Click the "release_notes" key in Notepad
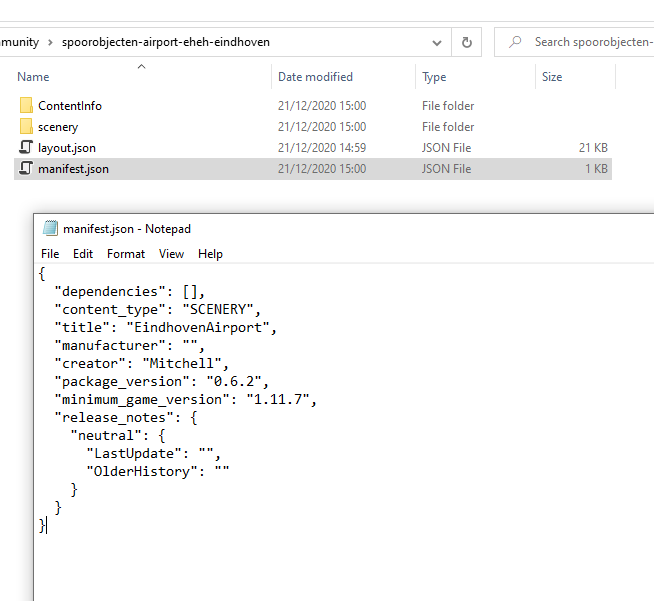654x601 pixels. click(114, 417)
